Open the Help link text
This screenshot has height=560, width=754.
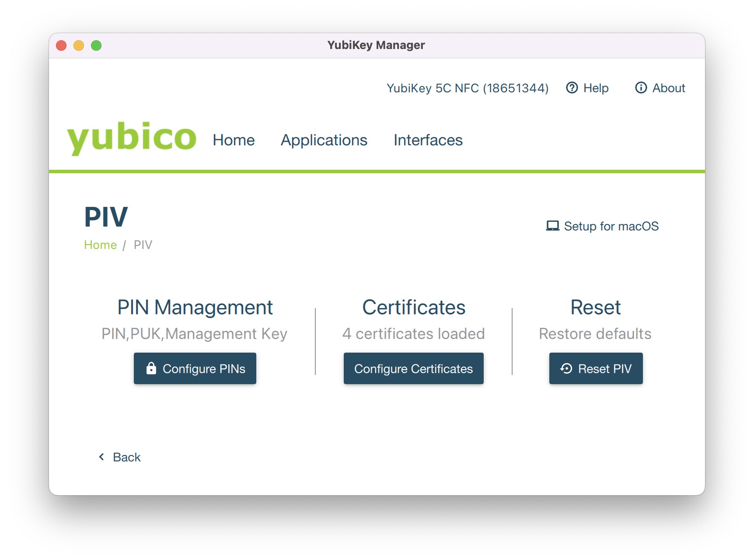click(x=596, y=88)
